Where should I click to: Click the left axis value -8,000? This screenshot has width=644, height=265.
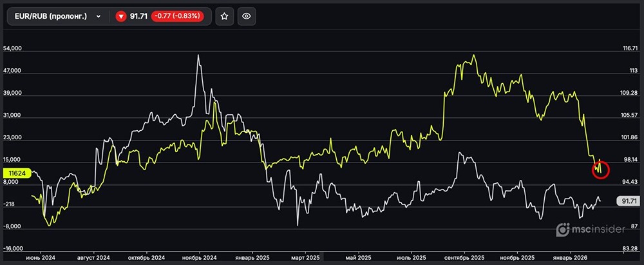pyautogui.click(x=12, y=226)
